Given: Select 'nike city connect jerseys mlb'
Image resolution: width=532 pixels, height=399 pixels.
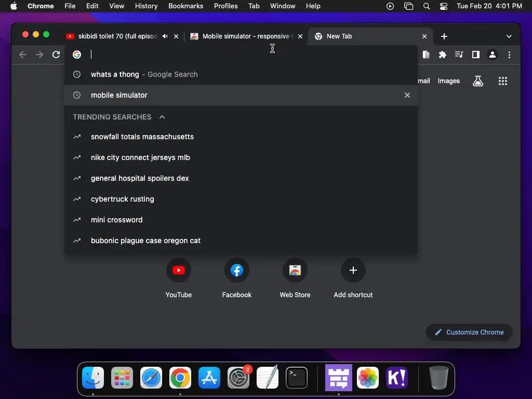Looking at the screenshot, I should coord(241,157).
